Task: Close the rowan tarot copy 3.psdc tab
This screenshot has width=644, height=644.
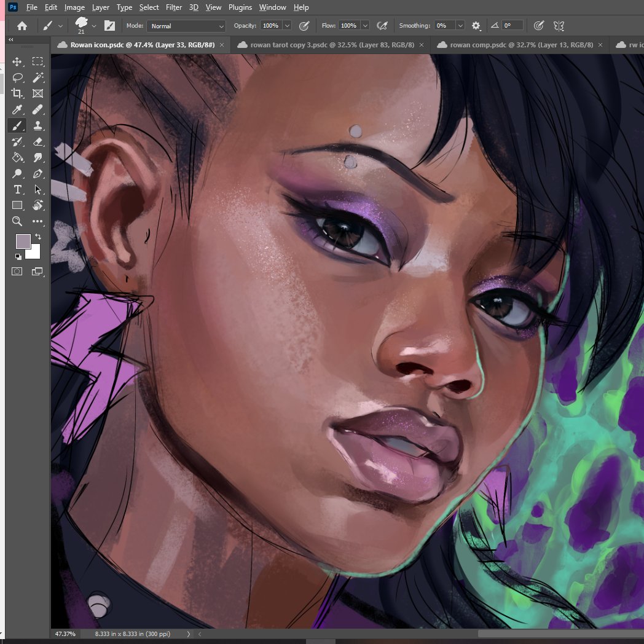Action: pyautogui.click(x=422, y=45)
